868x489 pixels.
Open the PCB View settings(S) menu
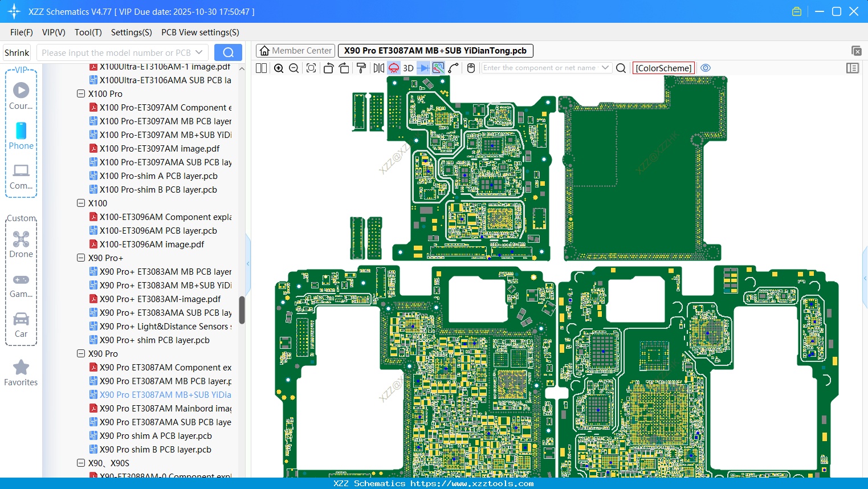pos(200,32)
